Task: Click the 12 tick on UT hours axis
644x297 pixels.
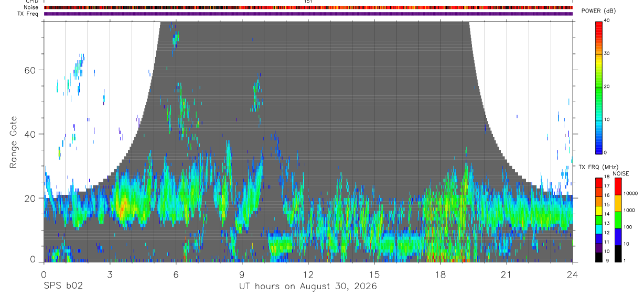Action: pyautogui.click(x=308, y=274)
